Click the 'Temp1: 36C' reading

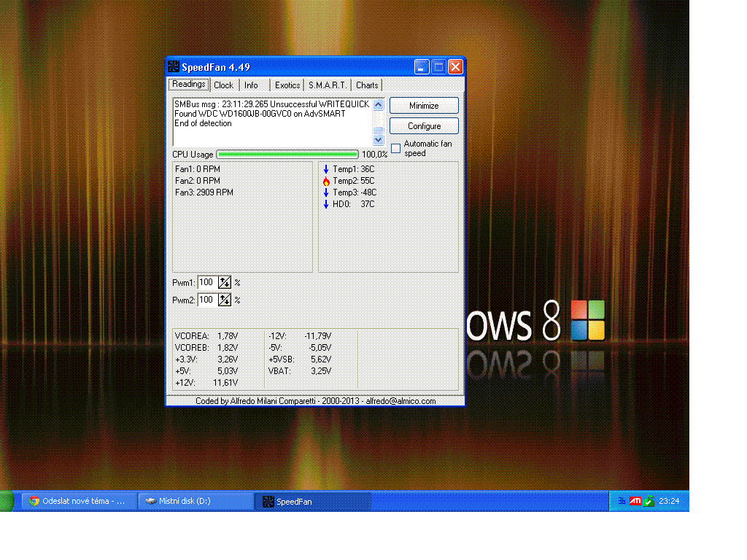coord(354,169)
